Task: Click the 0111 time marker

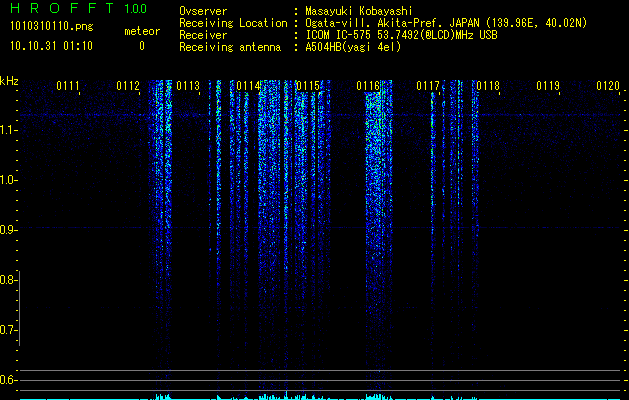Action: pyautogui.click(x=68, y=86)
